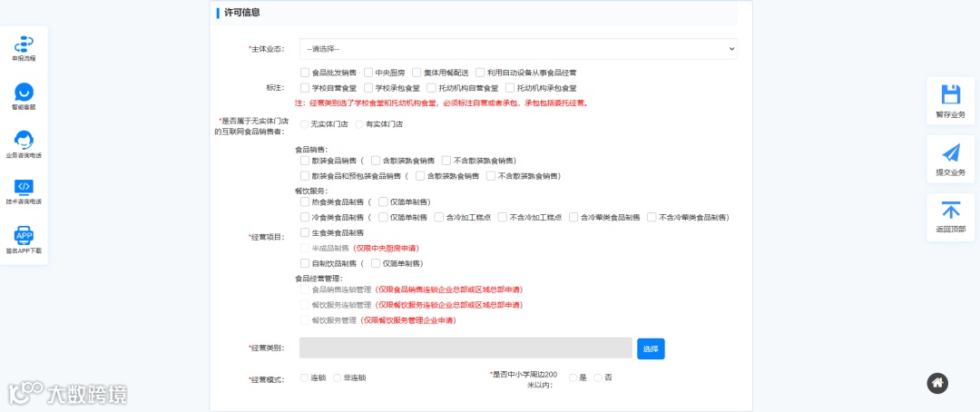Open the 签名APP下载 icon
The width and height of the screenshot is (980, 412).
click(x=24, y=235)
